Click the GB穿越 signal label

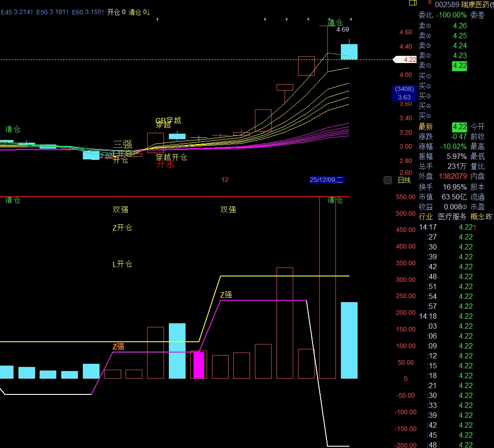[x=168, y=120]
